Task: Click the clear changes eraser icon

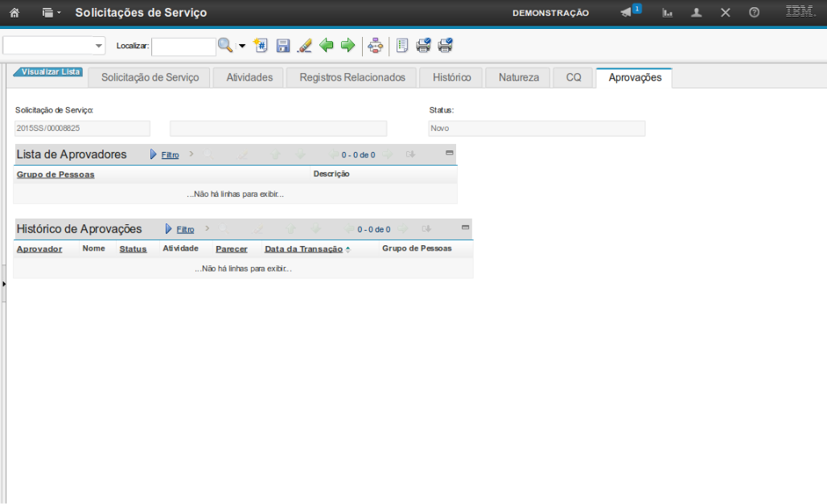Action: (304, 46)
